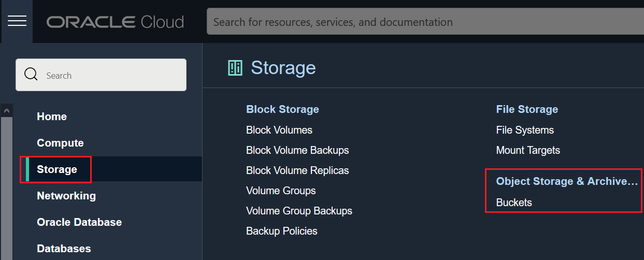The height and width of the screenshot is (260, 644).
Task: Open Buckets under Object Storage
Action: [514, 203]
